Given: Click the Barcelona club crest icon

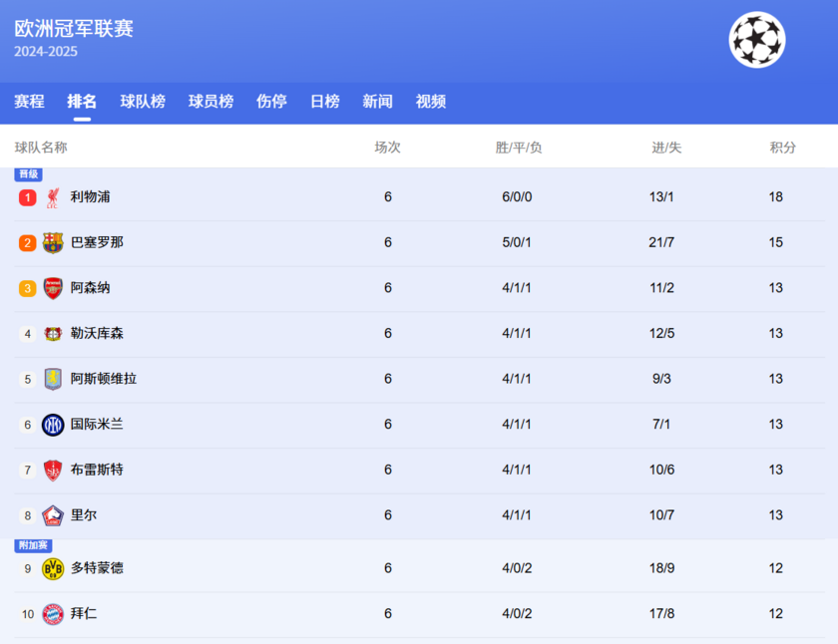Looking at the screenshot, I should (51, 242).
